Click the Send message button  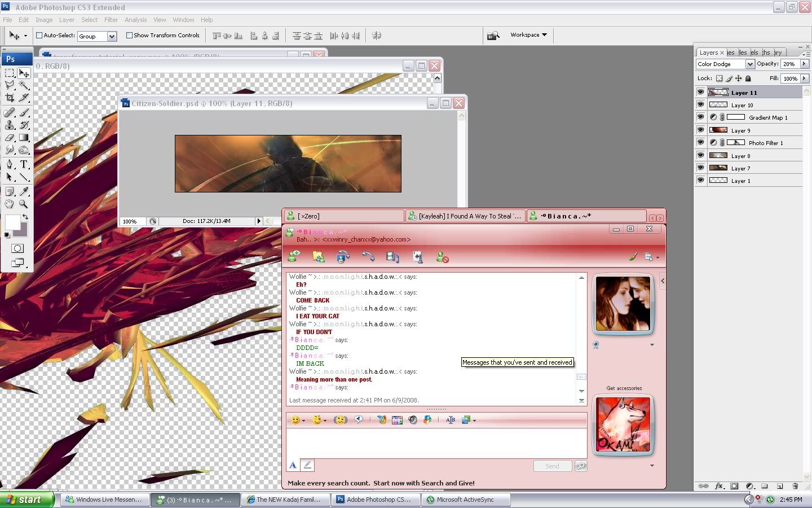point(552,466)
